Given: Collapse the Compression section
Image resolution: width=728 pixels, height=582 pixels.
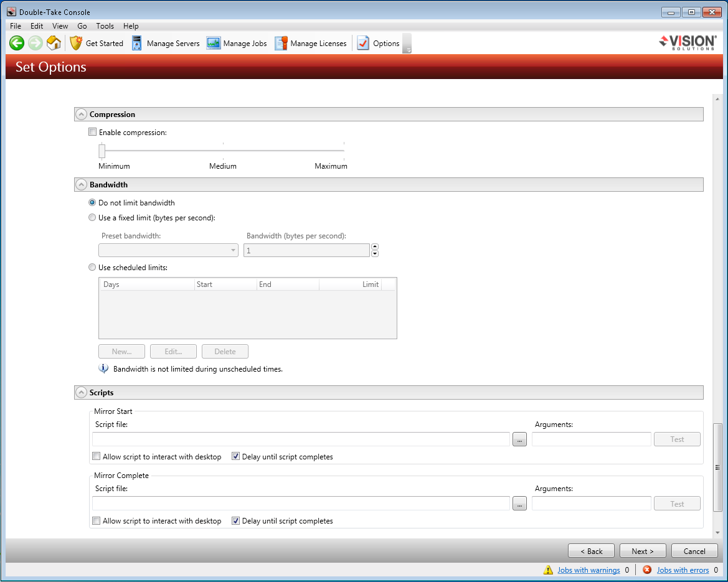Looking at the screenshot, I should tap(81, 115).
